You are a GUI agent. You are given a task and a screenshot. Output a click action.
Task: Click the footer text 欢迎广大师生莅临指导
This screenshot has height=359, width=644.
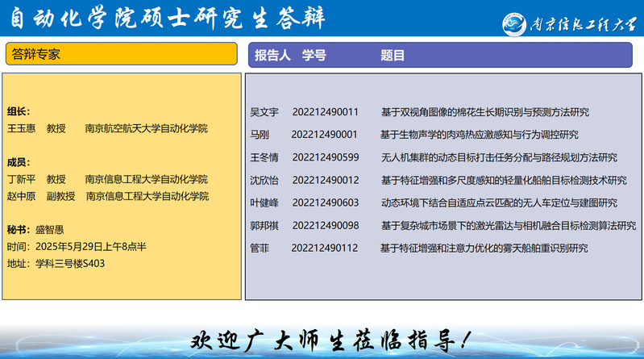point(329,340)
